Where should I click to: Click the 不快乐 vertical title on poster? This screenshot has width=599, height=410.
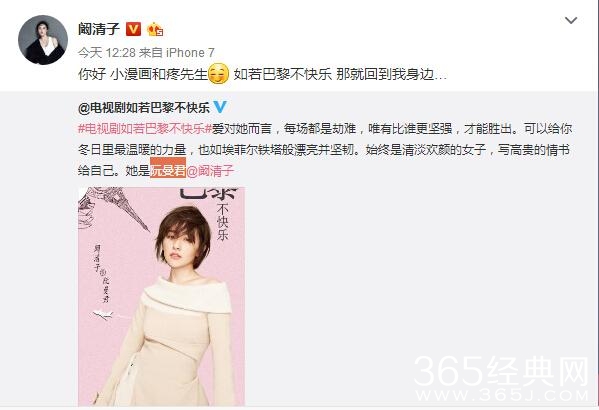point(223,222)
